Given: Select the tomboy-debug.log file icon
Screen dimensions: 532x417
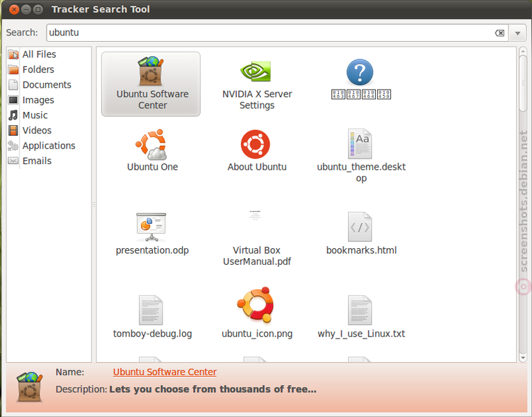Looking at the screenshot, I should 151,310.
